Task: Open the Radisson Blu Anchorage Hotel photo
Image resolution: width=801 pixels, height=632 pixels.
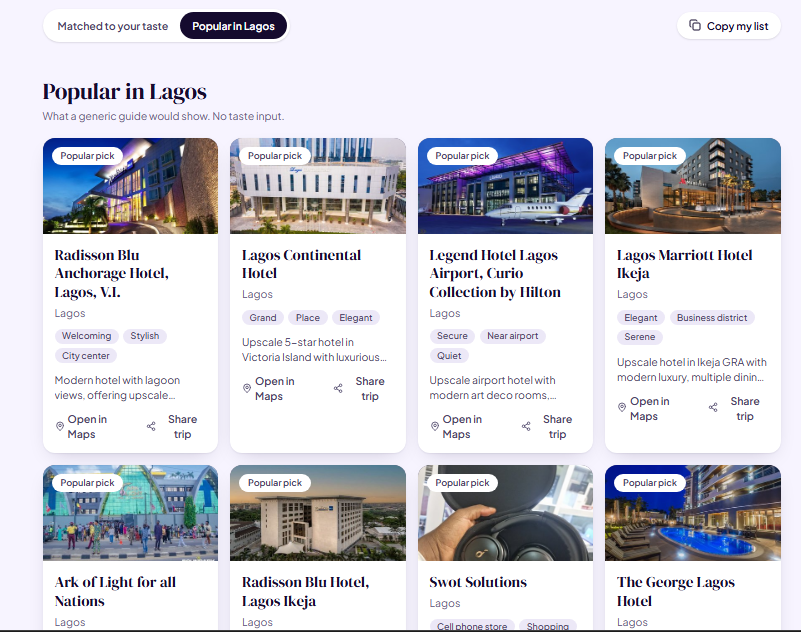Action: tap(130, 186)
